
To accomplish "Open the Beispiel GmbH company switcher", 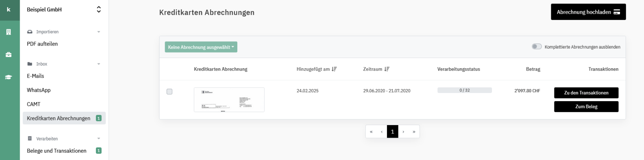I will [64, 10].
